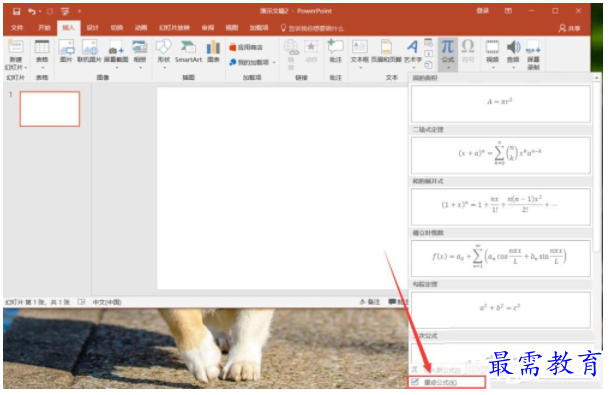Switch to the Home (开始) tab

[44, 28]
